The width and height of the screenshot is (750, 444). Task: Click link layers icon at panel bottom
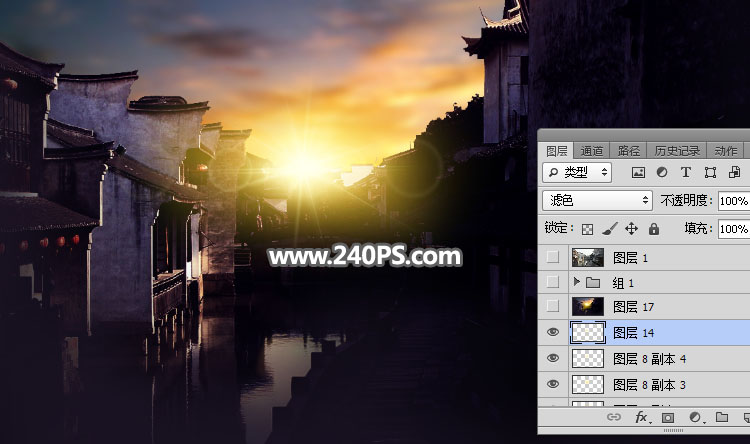pyautogui.click(x=614, y=417)
